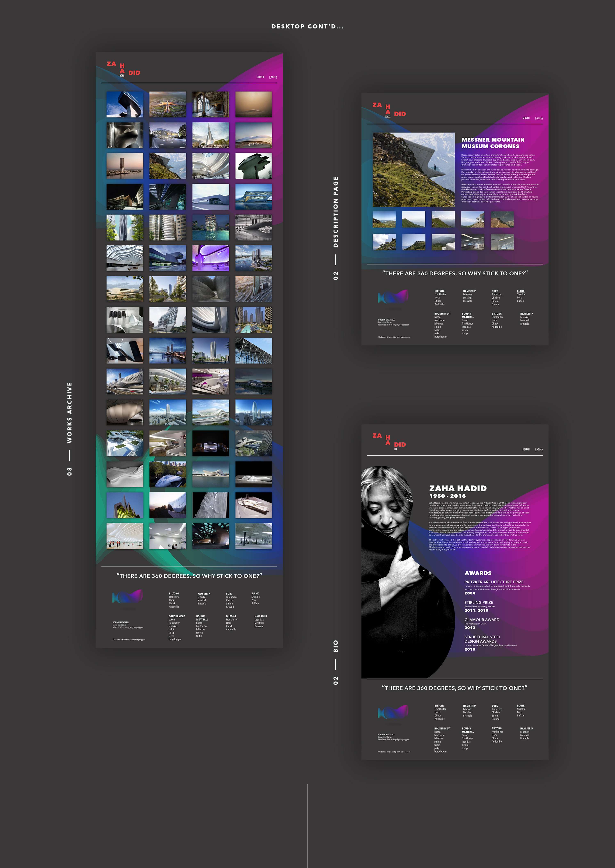
Task: Open the tall tower at dusk by water thumbnail
Action: (125, 166)
